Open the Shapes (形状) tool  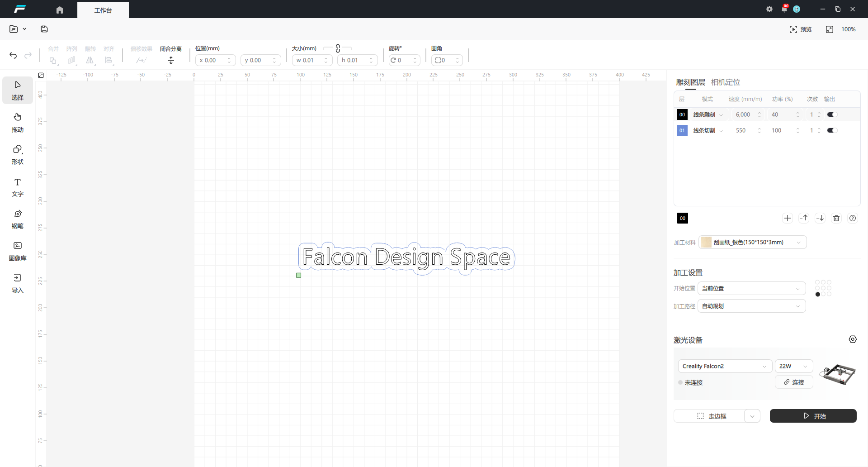(18, 154)
